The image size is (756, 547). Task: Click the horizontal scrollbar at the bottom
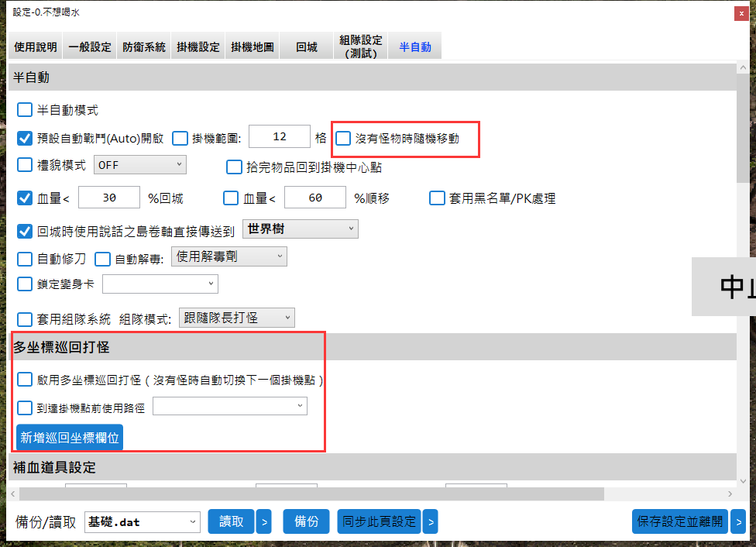pos(310,494)
